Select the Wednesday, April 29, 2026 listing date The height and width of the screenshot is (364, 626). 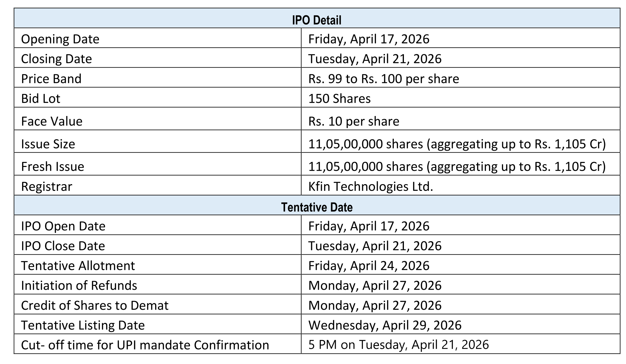click(x=385, y=325)
